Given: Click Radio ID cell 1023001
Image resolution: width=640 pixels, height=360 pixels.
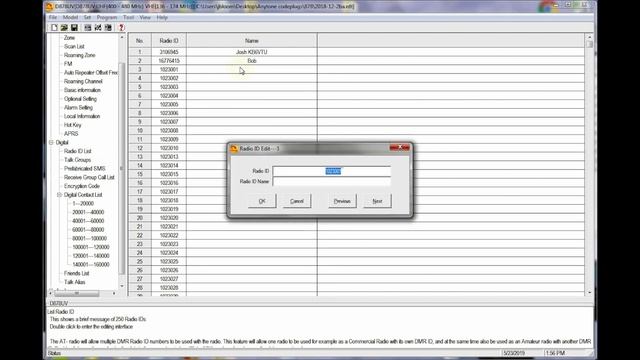Looking at the screenshot, I should coord(169,69).
